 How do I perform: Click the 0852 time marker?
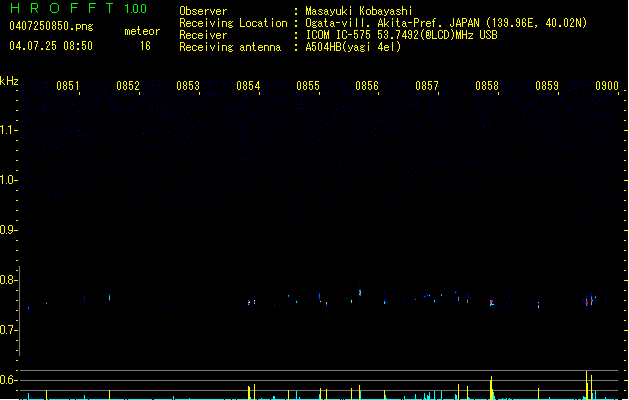[128, 86]
